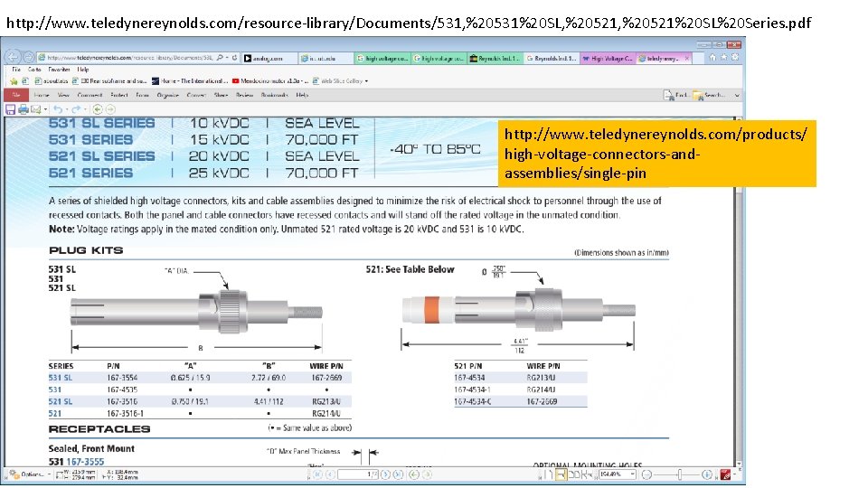Switch to the Bookmarks ribbon tab
The width and height of the screenshot is (868, 488).
coord(274,95)
